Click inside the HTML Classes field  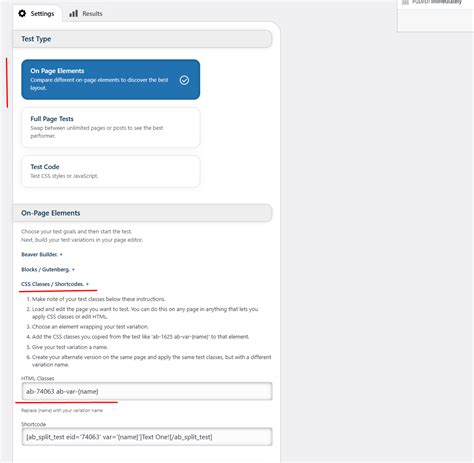[147, 391]
